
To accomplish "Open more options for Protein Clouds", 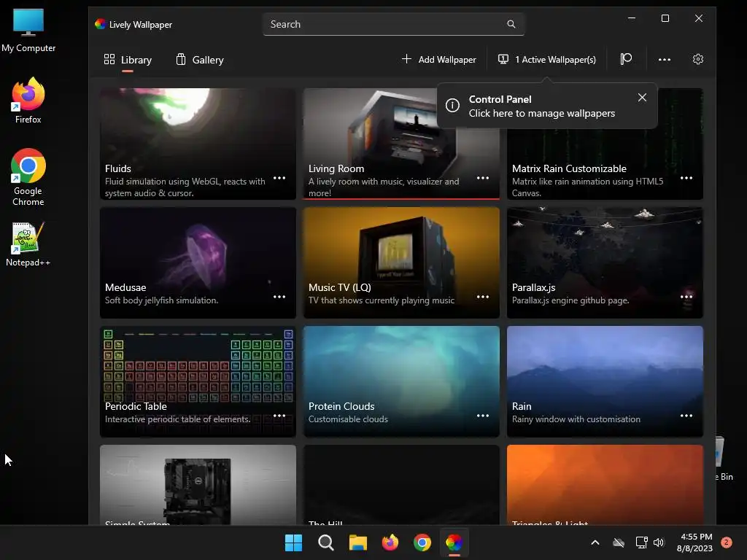I will (483, 416).
